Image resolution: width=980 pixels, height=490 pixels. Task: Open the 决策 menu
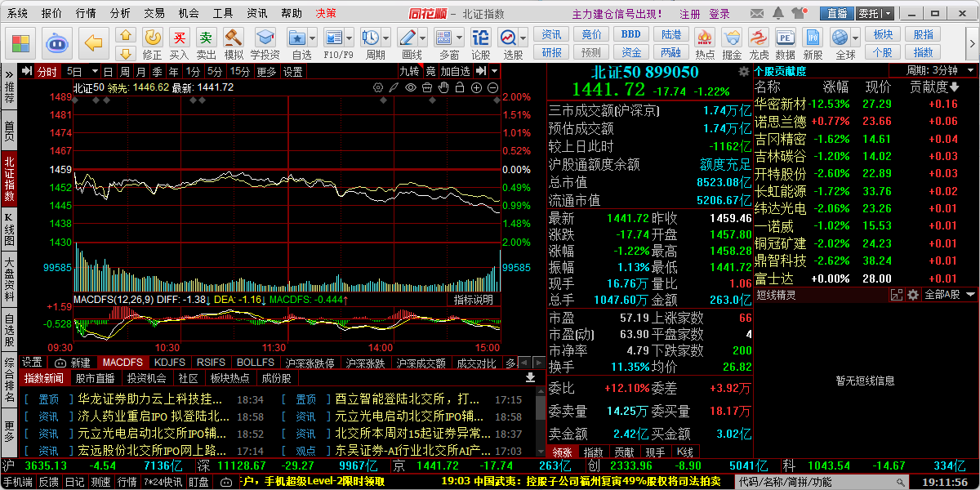point(325,13)
